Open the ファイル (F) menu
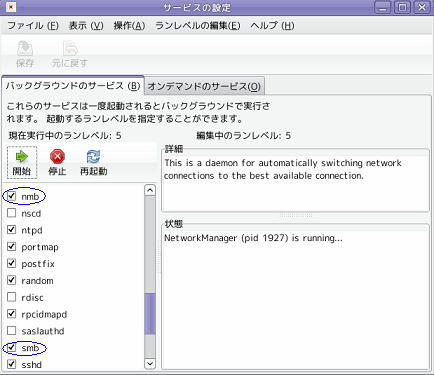The image size is (434, 375). coord(33,26)
